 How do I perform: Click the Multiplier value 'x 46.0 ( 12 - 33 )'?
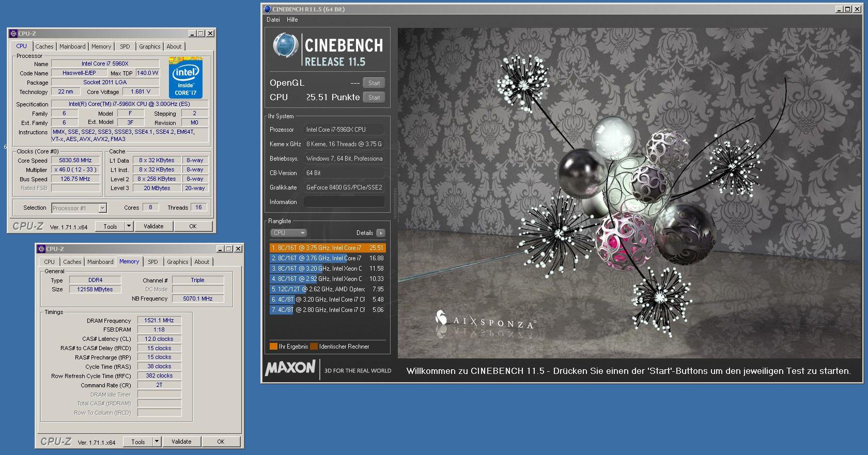[x=75, y=170]
